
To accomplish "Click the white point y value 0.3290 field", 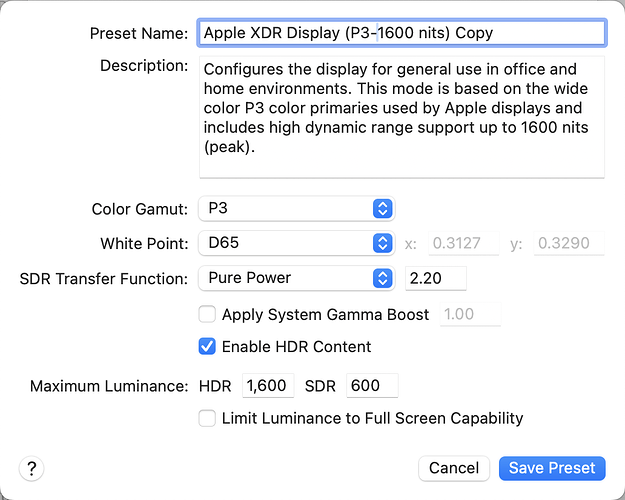I will [x=569, y=243].
